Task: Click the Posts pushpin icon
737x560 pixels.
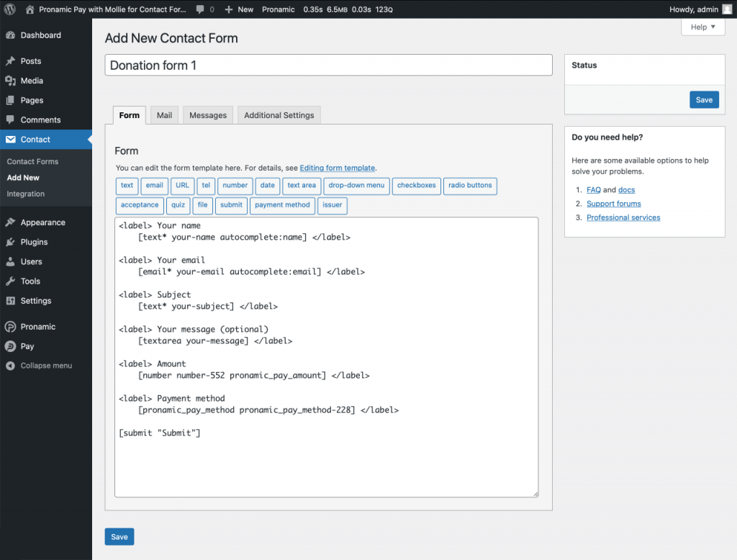Action: 10,61
